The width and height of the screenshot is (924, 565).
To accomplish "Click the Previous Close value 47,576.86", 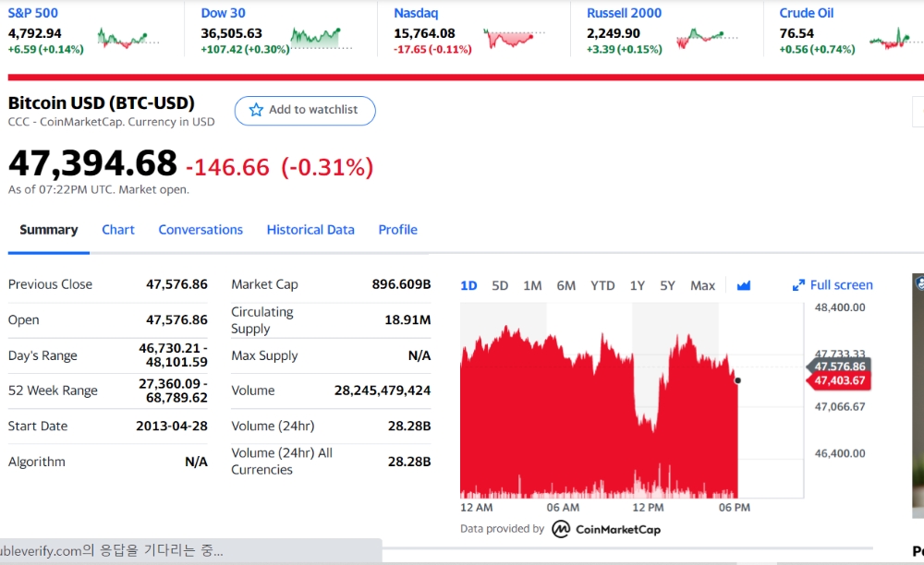I will click(176, 284).
